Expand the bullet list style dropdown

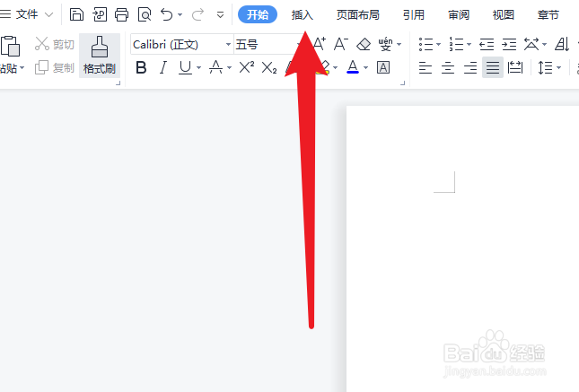[438, 45]
